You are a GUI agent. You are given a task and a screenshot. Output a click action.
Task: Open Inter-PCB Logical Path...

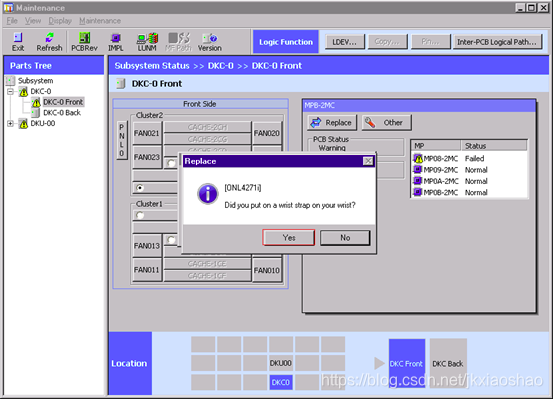(x=497, y=42)
